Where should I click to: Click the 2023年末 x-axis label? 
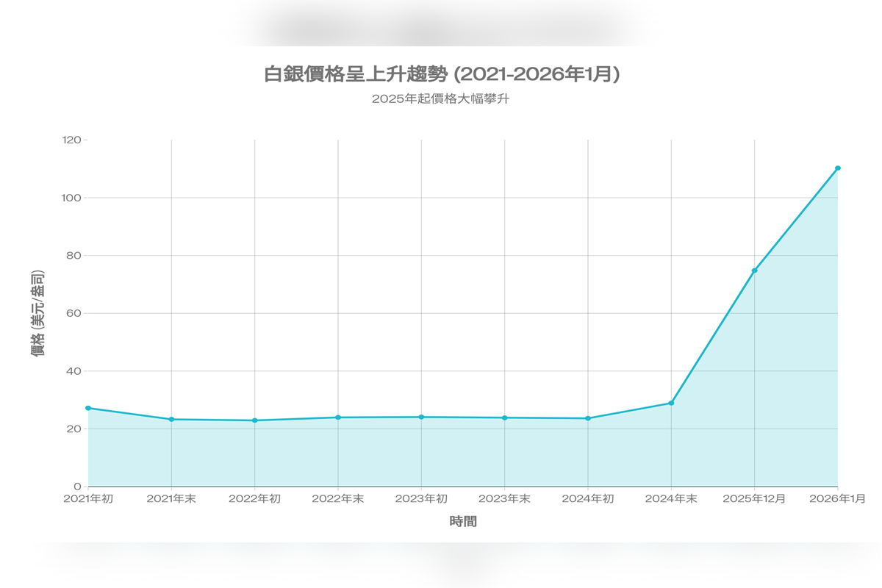click(x=504, y=498)
